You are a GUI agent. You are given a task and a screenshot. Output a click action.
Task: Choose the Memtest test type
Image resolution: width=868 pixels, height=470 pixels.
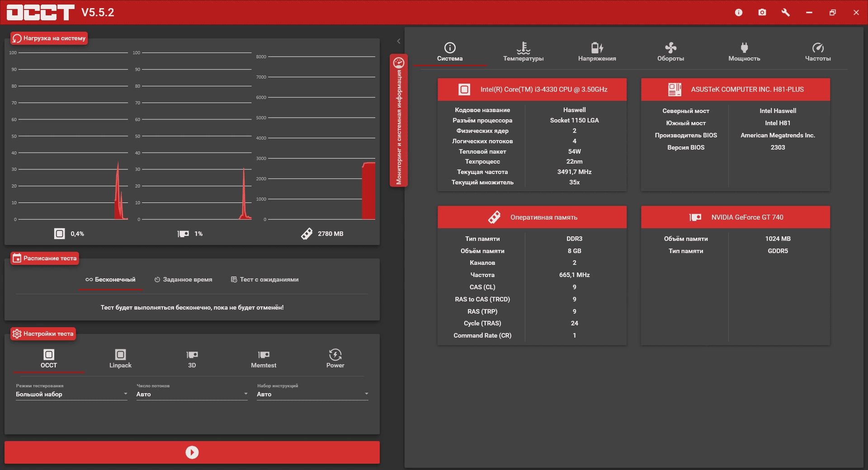264,359
